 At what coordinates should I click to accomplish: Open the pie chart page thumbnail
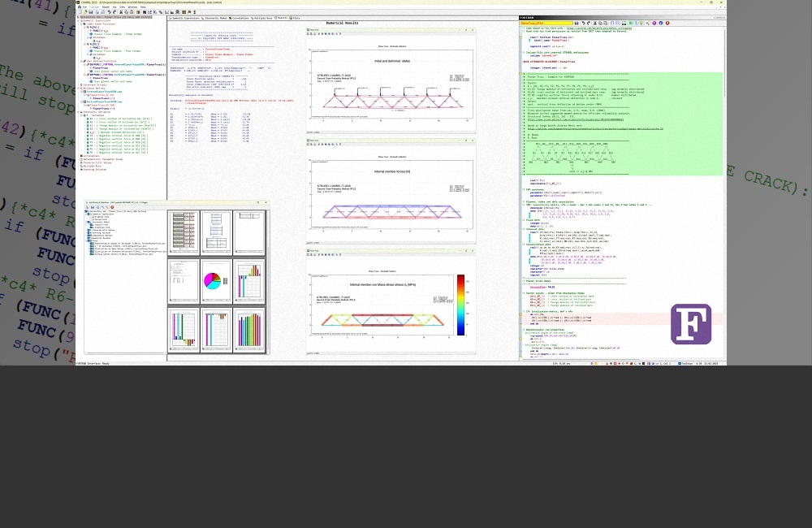(216, 281)
